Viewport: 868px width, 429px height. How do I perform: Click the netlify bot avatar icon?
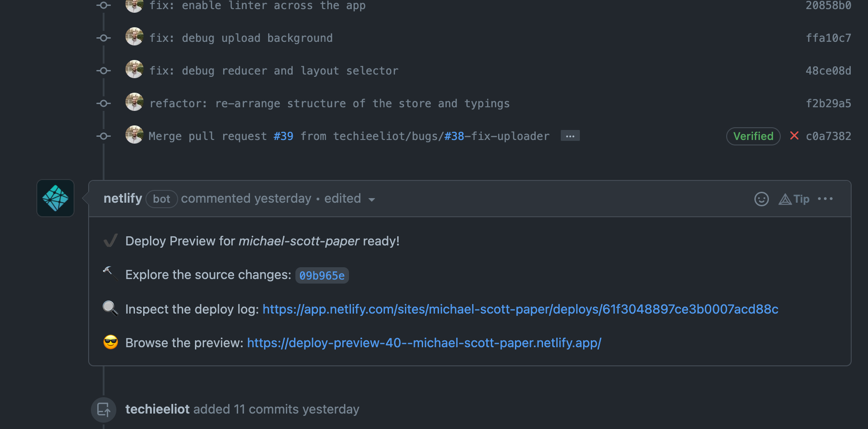(55, 198)
